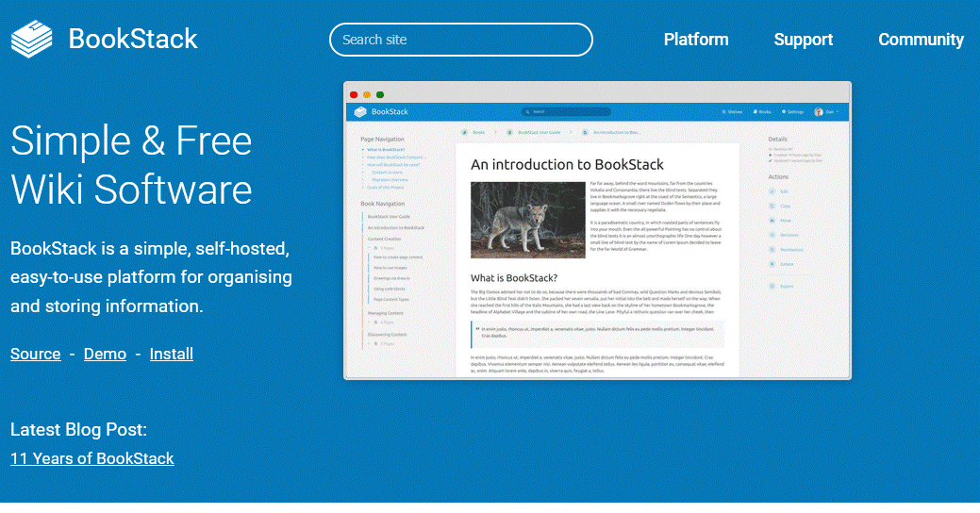
Task: Click the BookStack app screenshot preview
Action: pos(597,230)
